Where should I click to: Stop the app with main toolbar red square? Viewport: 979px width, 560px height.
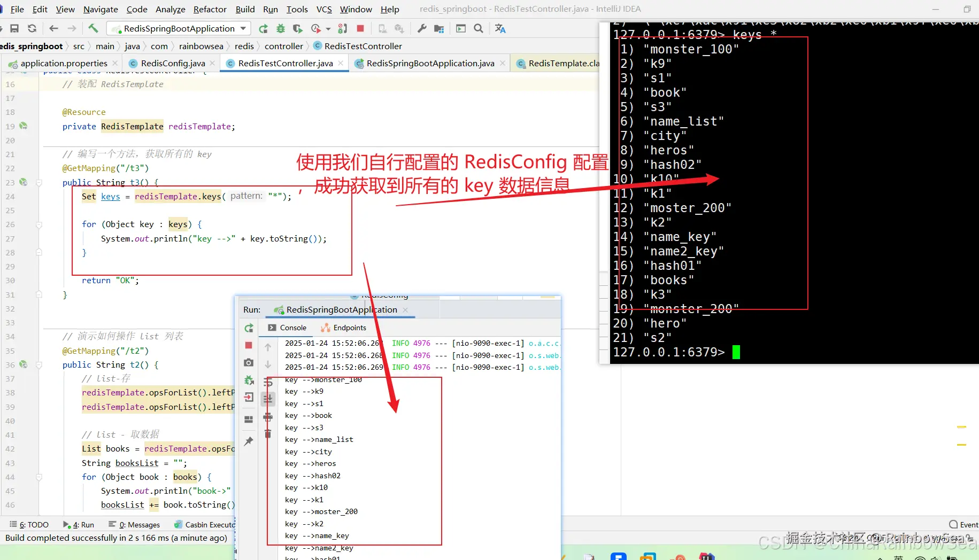pyautogui.click(x=360, y=28)
